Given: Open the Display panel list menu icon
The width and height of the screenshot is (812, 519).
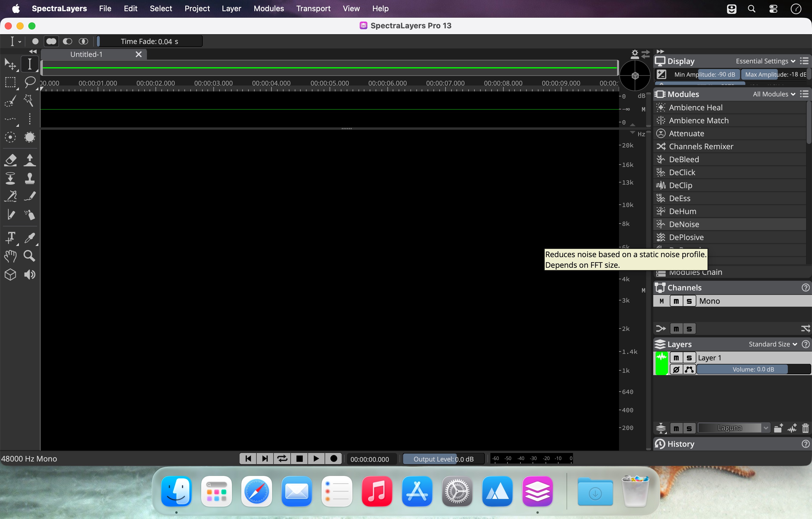Looking at the screenshot, I should click(805, 61).
